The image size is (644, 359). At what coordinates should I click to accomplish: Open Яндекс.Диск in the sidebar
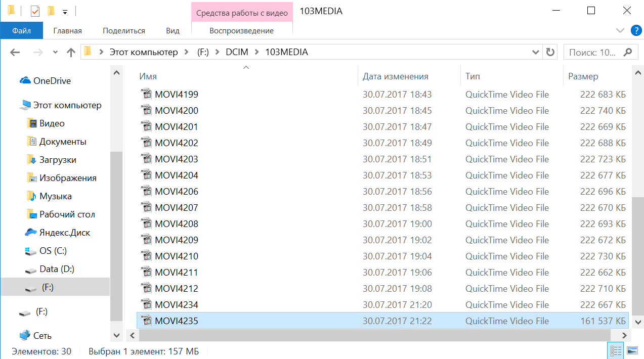tap(64, 233)
